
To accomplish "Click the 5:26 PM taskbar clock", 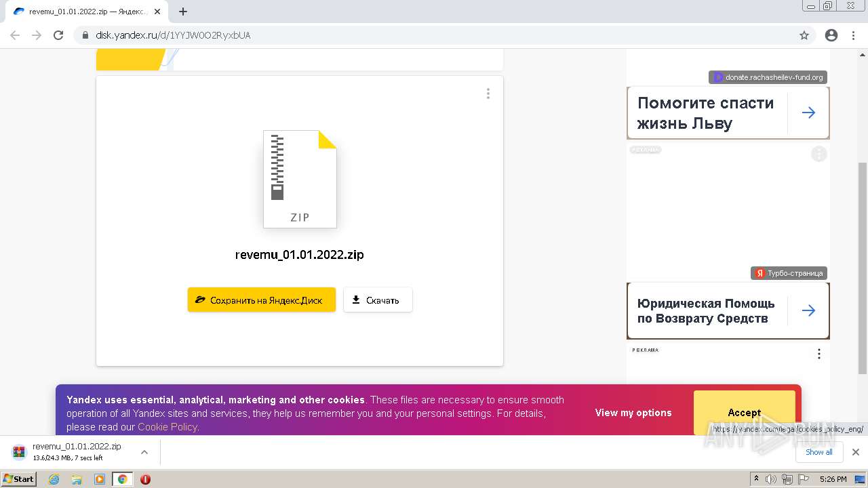I will (x=833, y=479).
